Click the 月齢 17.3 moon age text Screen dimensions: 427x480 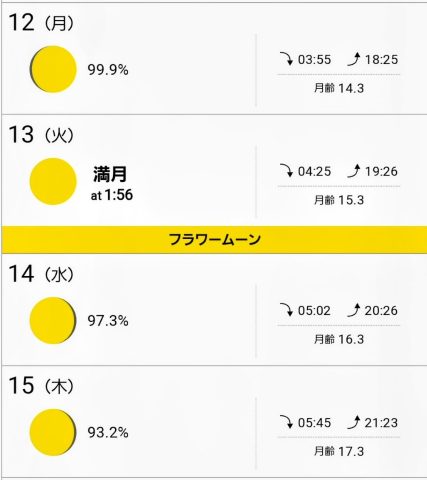pos(339,451)
